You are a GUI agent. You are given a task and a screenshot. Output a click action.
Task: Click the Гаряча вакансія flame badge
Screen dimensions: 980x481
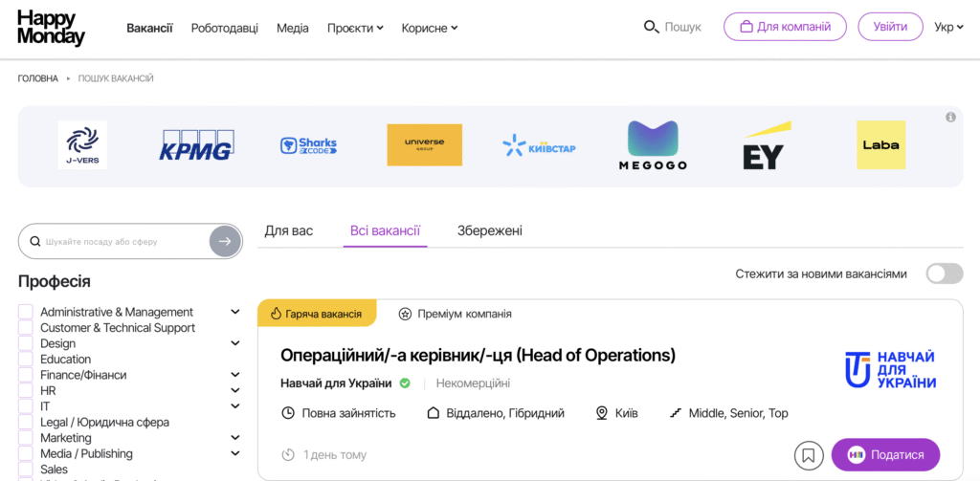tap(317, 314)
